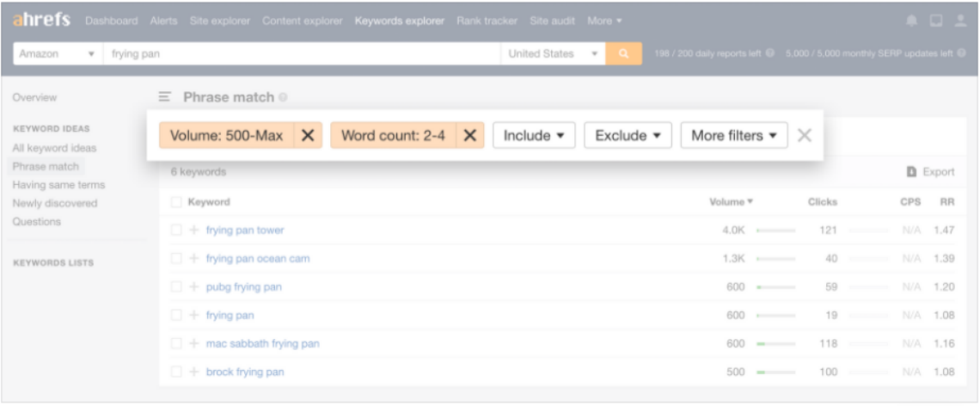This screenshot has width=980, height=406.
Task: Open Overview in the sidebar
Action: (34, 97)
